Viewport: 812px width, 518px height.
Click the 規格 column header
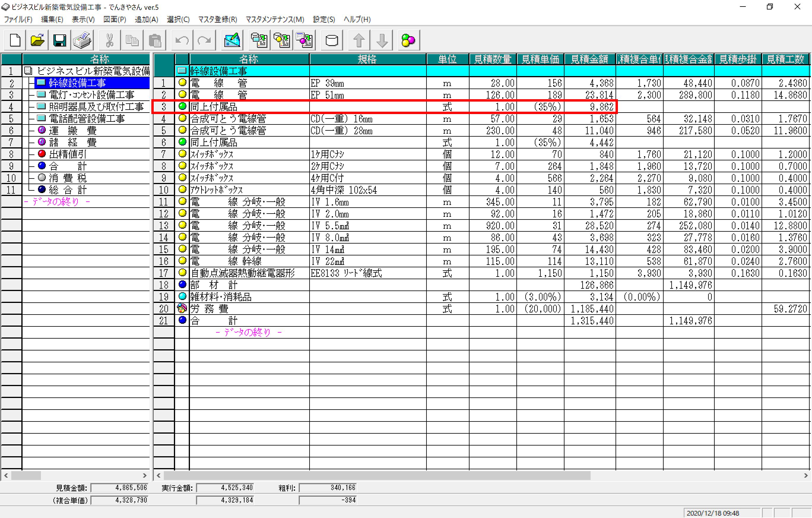point(367,59)
